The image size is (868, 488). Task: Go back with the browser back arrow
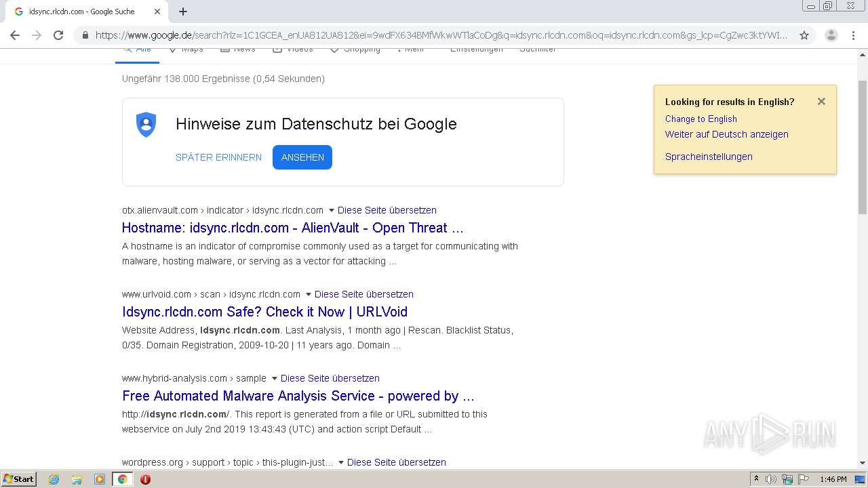(15, 35)
